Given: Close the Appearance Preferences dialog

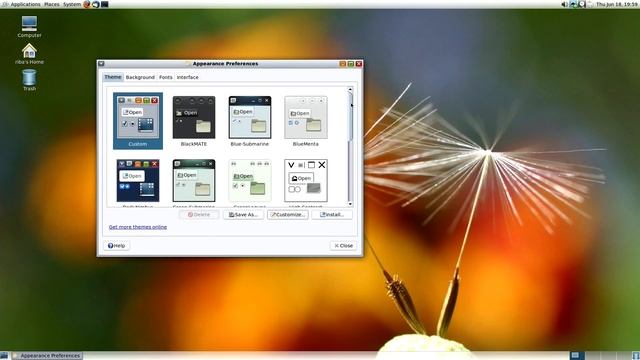Looking at the screenshot, I should 343,246.
